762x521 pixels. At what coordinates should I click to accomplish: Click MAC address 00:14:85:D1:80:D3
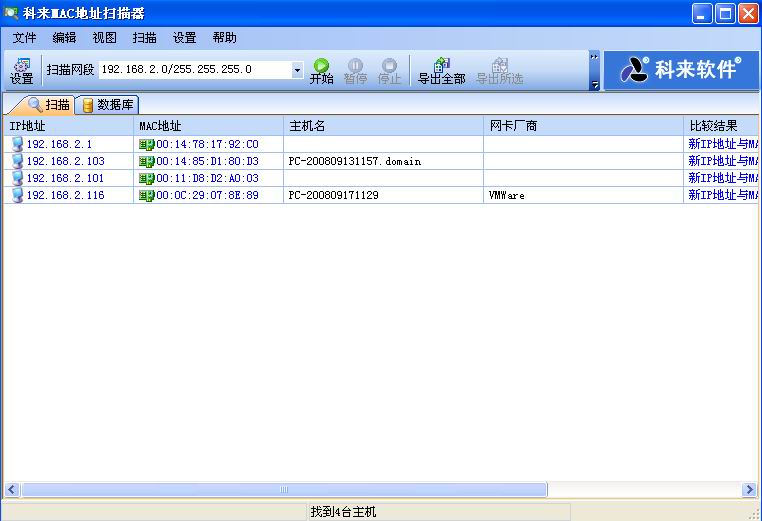(x=208, y=161)
